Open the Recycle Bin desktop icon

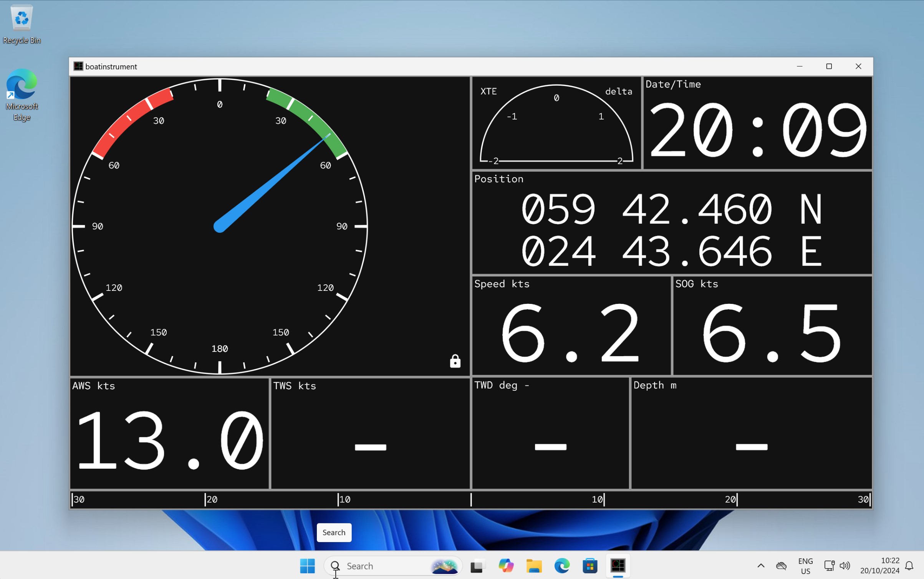click(22, 24)
